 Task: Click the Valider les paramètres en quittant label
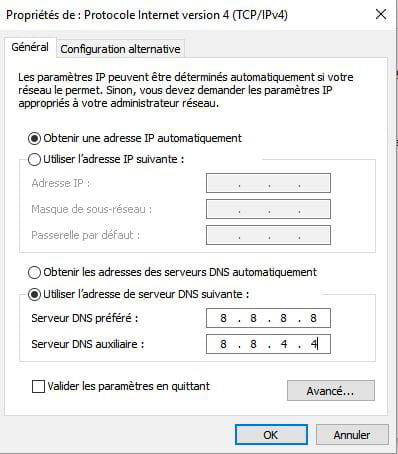pos(129,386)
